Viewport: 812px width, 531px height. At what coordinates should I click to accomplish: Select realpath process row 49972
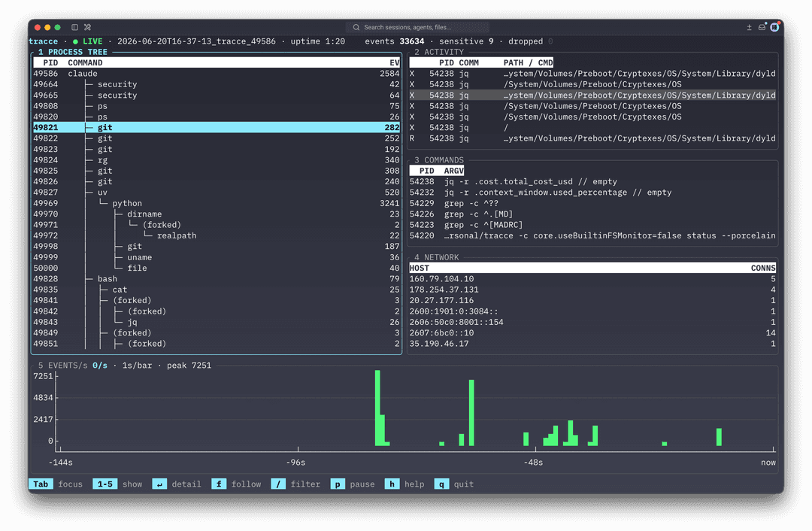click(x=217, y=235)
